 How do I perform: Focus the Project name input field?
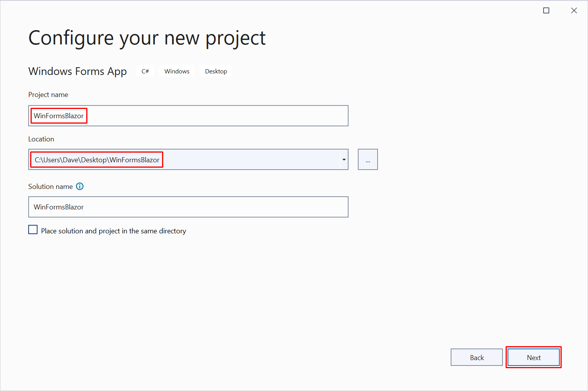point(188,116)
